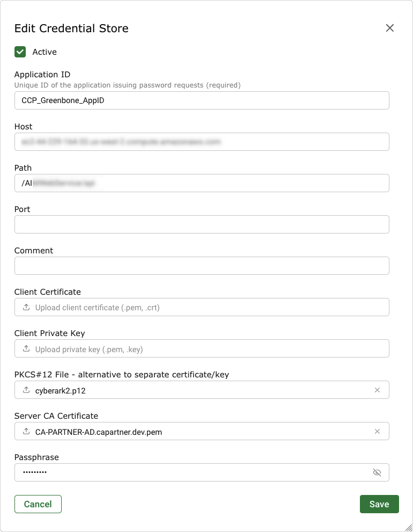The height and width of the screenshot is (532, 413).
Task: Cancel editing the credential store
Action: coord(38,504)
